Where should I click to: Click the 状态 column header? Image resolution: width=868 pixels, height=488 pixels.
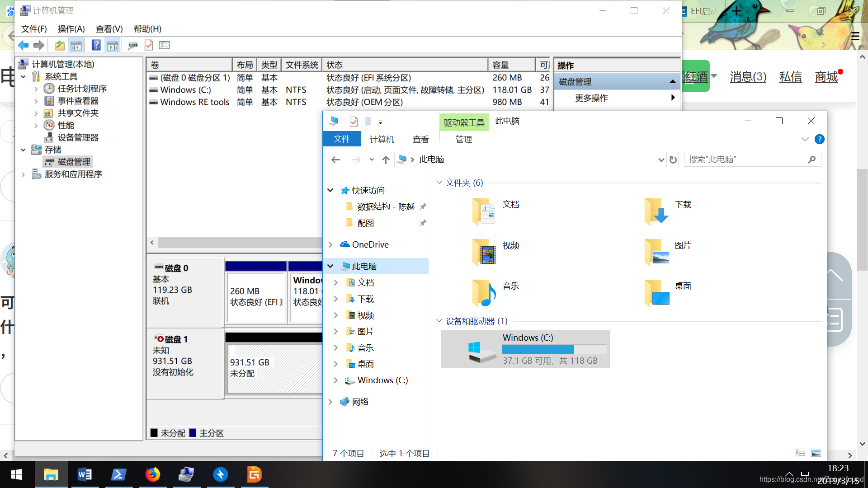[x=406, y=65]
